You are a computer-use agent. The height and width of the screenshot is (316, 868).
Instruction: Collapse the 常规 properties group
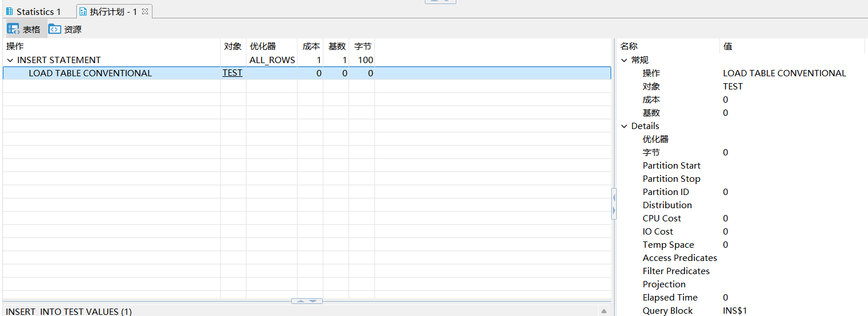coord(624,60)
